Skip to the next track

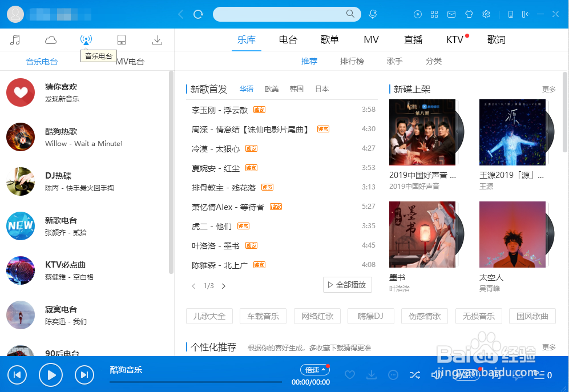tap(84, 375)
